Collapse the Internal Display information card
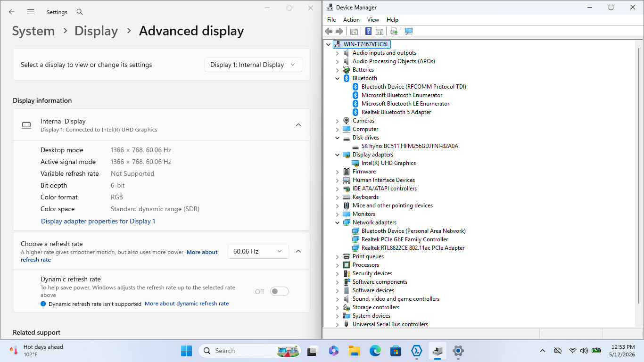644x362 pixels. pos(298,125)
